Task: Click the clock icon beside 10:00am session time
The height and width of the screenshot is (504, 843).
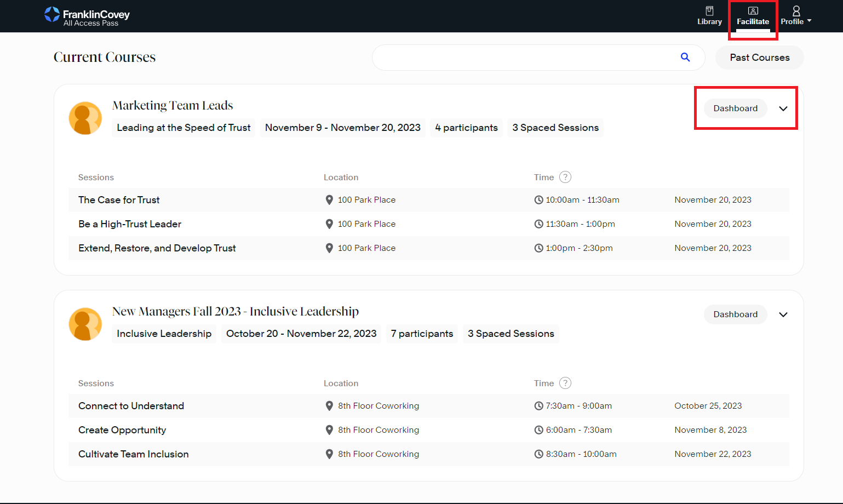Action: pyautogui.click(x=538, y=199)
